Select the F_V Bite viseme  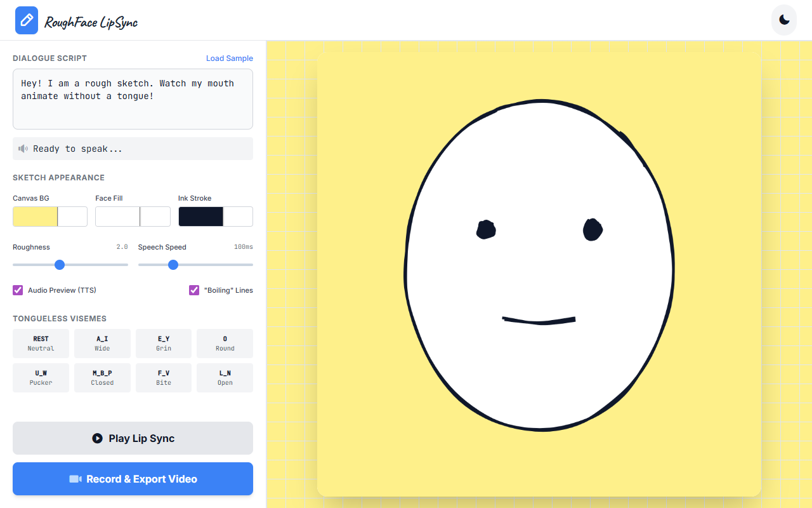click(x=163, y=377)
